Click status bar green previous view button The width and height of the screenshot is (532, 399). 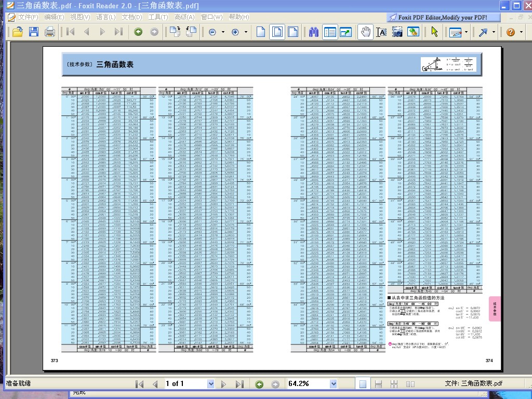(x=259, y=384)
